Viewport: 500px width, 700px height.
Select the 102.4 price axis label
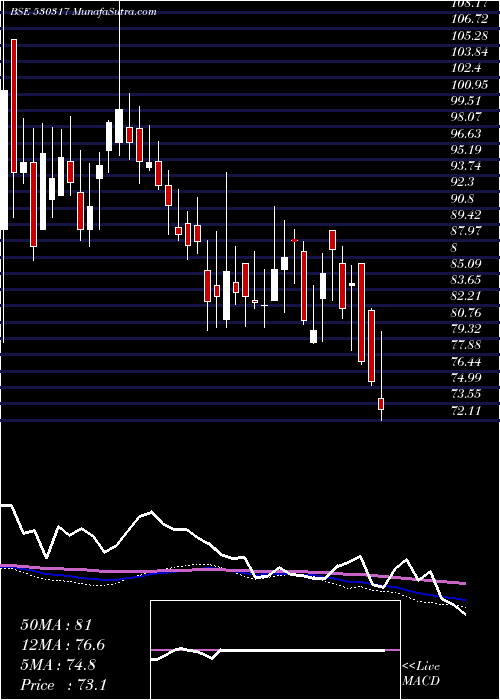click(466, 68)
